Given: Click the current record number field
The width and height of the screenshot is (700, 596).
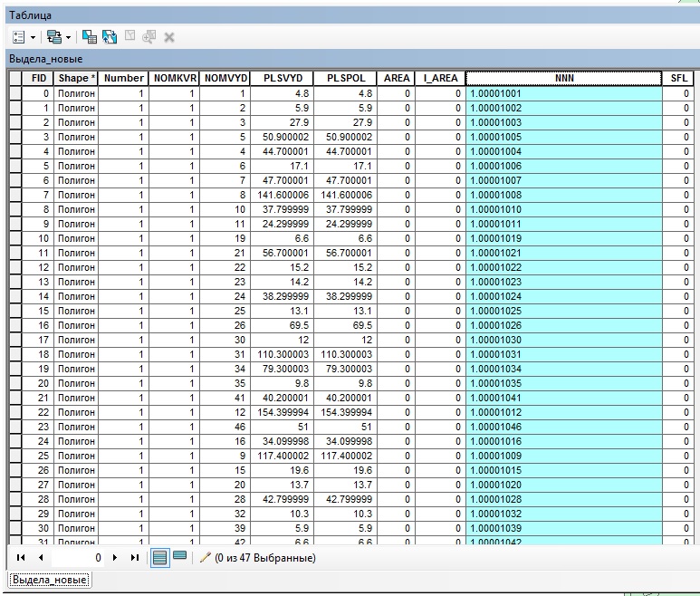Looking at the screenshot, I should (x=78, y=558).
